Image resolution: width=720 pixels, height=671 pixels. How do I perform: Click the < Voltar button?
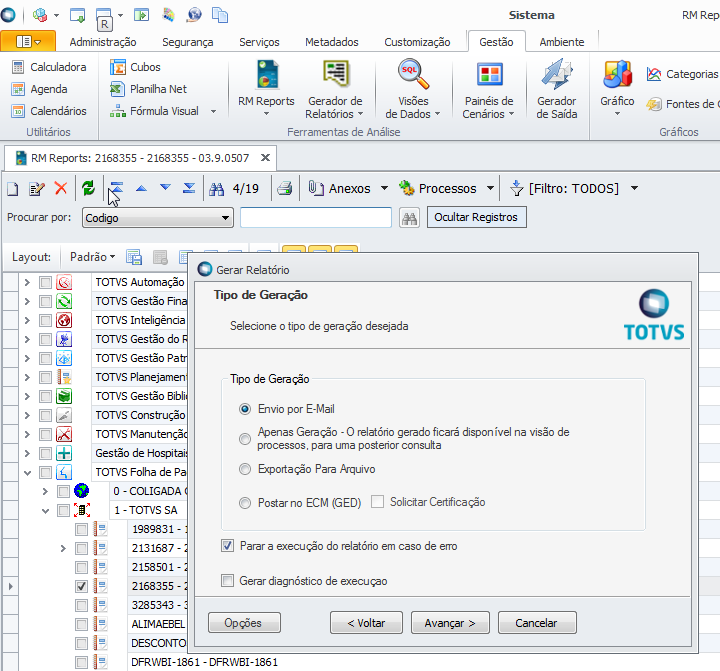coord(366,623)
